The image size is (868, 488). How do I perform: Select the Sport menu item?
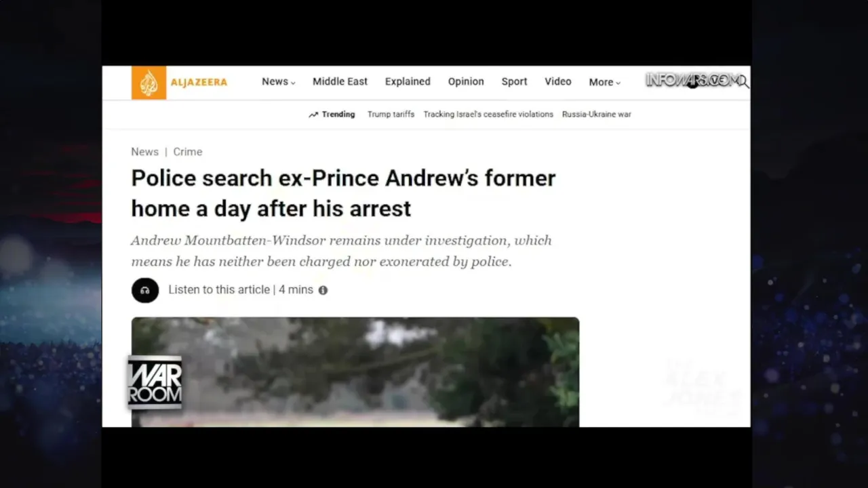click(x=514, y=81)
